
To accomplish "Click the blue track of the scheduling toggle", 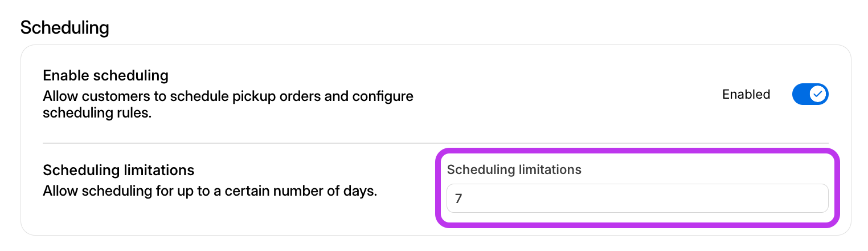I will 800,94.
